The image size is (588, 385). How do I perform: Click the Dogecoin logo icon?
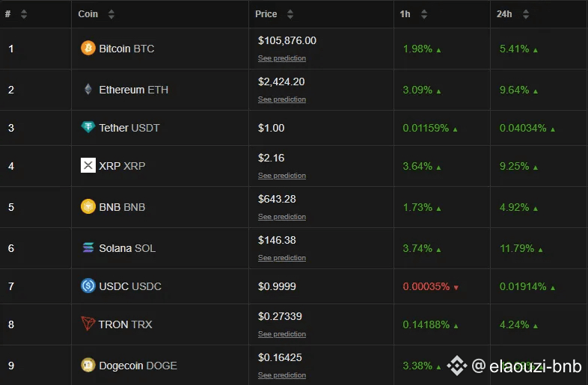(88, 365)
